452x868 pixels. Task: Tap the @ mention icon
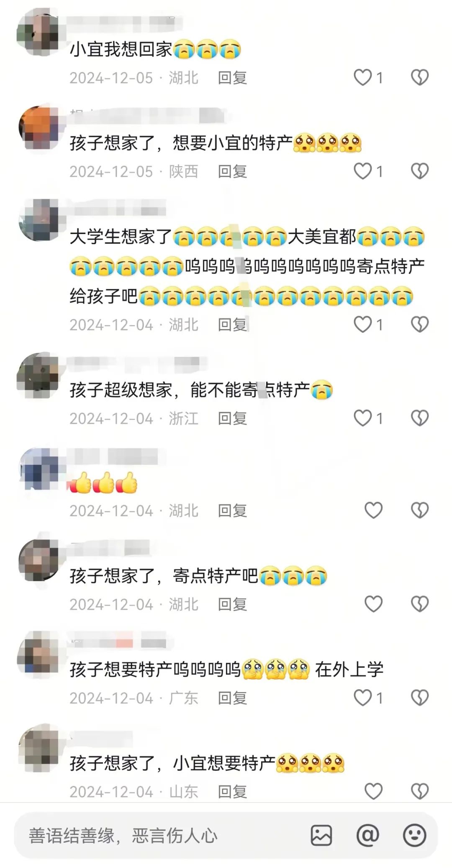(x=367, y=835)
